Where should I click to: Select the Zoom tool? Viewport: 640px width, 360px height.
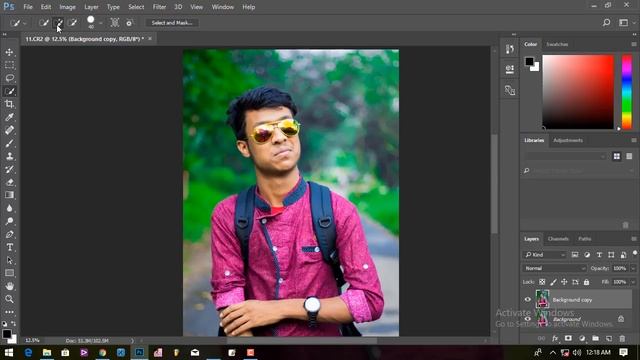pyautogui.click(x=9, y=299)
